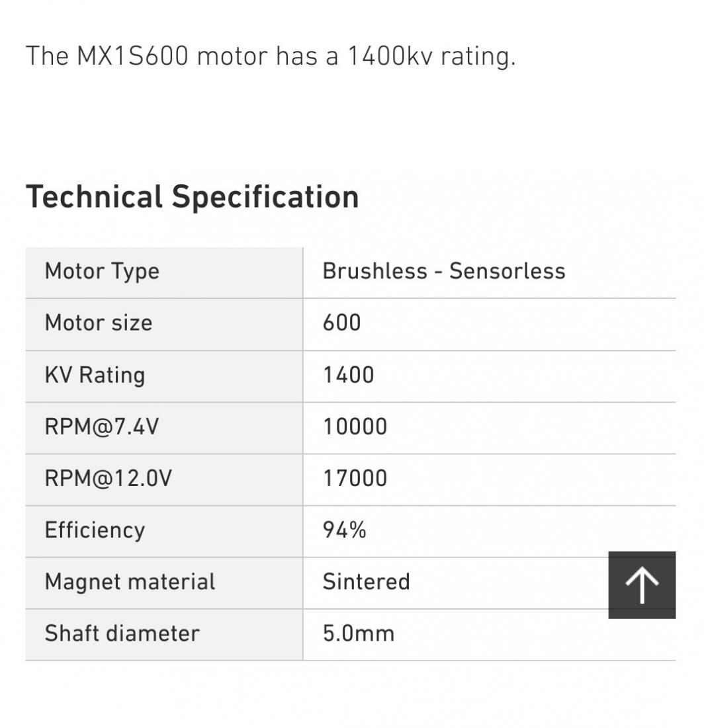Click the Sintered value cell
Screen dimensions: 704x728
coord(366,582)
